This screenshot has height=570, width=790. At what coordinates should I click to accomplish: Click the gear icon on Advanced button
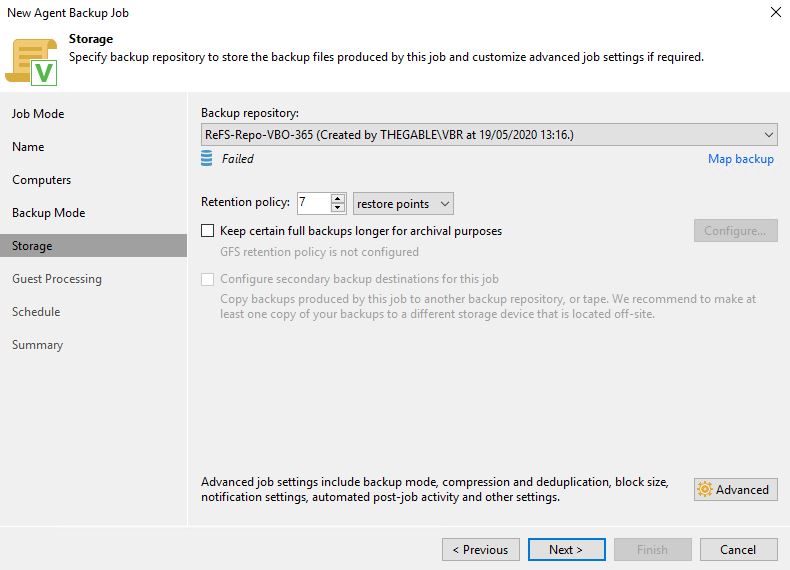pos(704,489)
